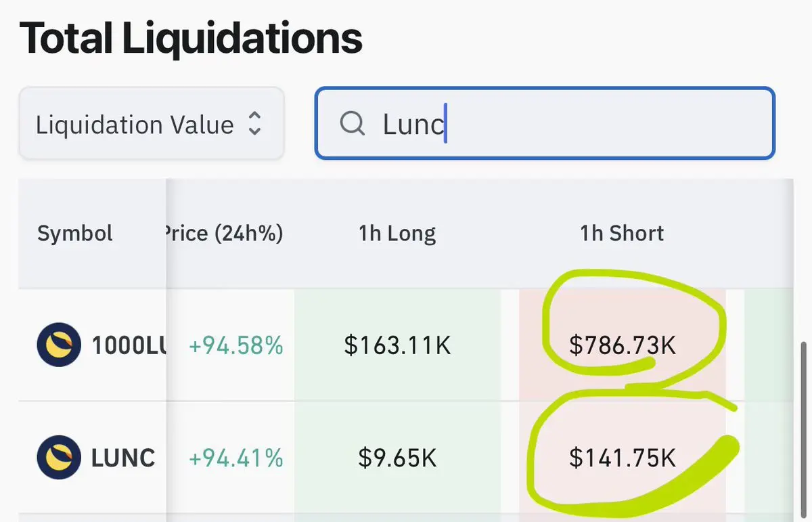
Task: Select the $141.75K 1h short cell
Action: point(622,458)
